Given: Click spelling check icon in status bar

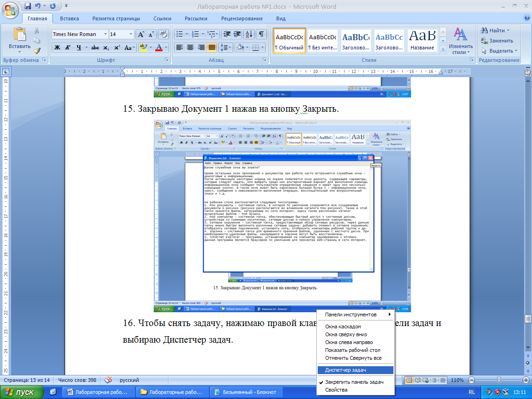Looking at the screenshot, I should [x=108, y=380].
